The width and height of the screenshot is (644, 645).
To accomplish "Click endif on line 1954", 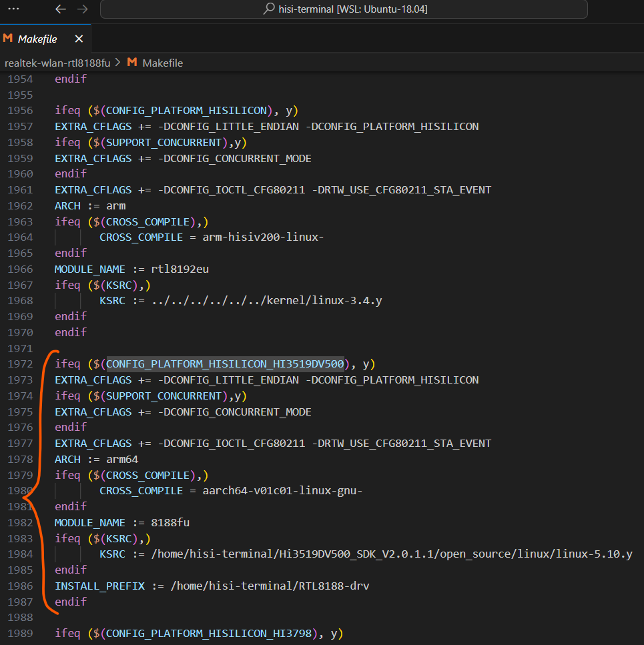I will pos(71,79).
